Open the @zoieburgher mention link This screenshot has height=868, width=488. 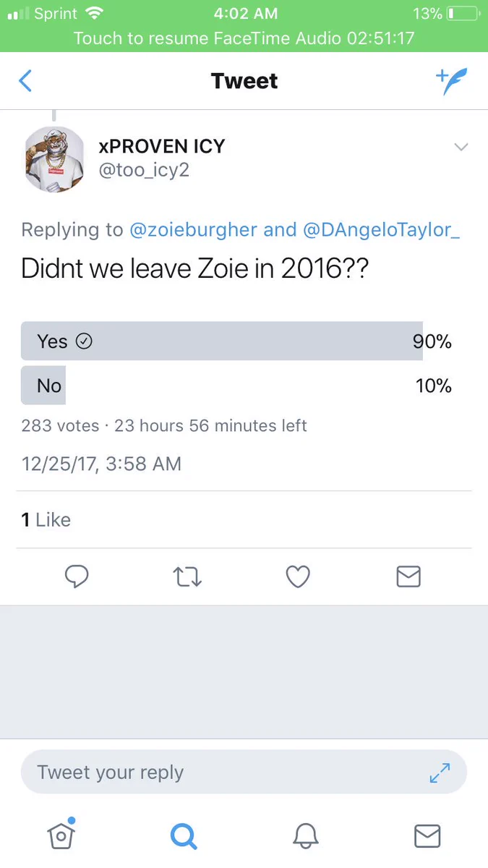point(193,230)
